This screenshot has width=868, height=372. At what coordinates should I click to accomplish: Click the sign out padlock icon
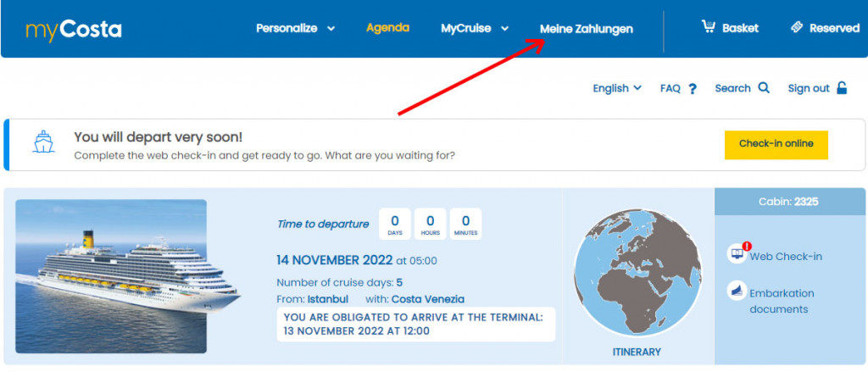pos(842,87)
